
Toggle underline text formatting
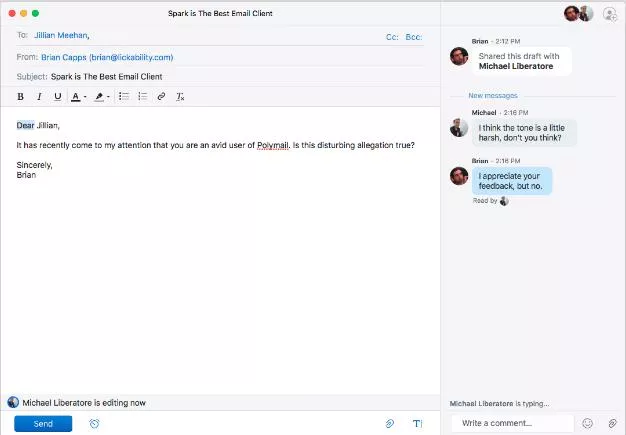pyautogui.click(x=57, y=97)
